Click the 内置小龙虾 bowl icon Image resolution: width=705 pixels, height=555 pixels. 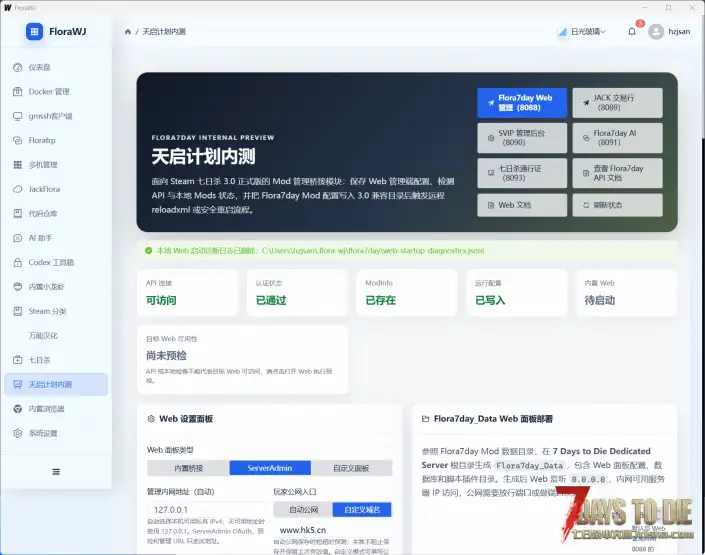coord(18,286)
